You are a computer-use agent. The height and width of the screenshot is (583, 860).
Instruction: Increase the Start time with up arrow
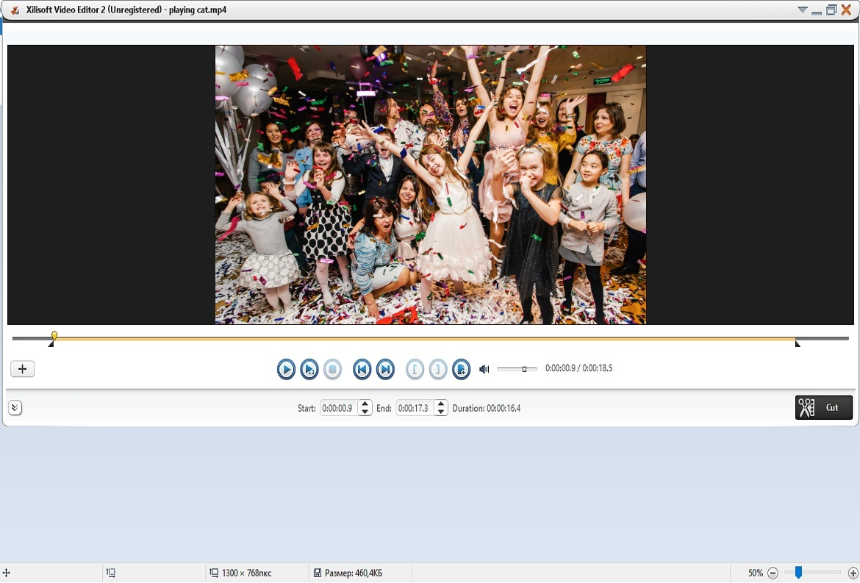(365, 404)
